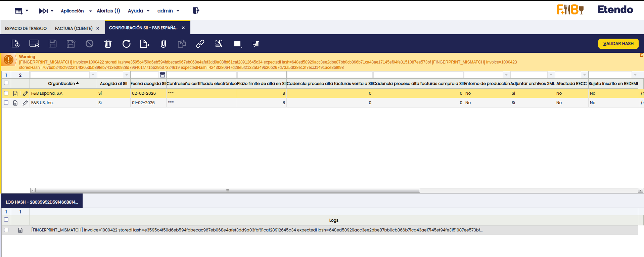
Task: Select the FINGERPRINT_MISMATCH log row checkbox
Action: point(6,230)
